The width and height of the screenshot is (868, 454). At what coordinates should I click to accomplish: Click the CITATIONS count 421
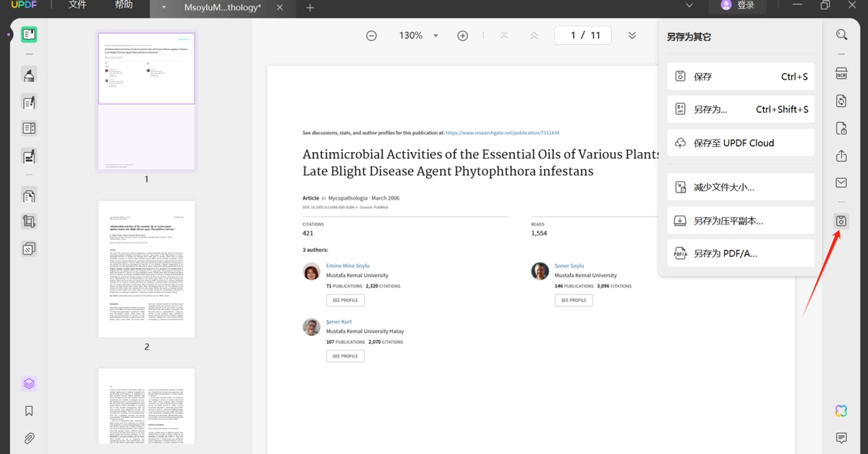pos(308,233)
